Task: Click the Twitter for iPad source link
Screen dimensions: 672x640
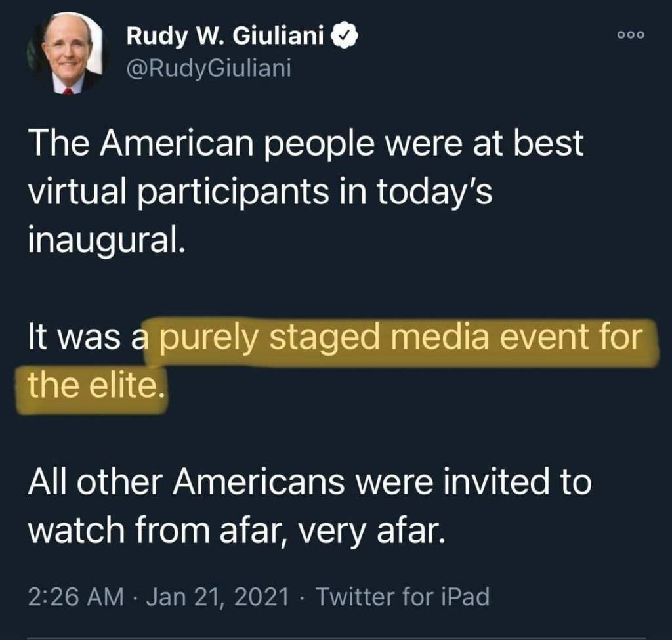Action: 402,597
